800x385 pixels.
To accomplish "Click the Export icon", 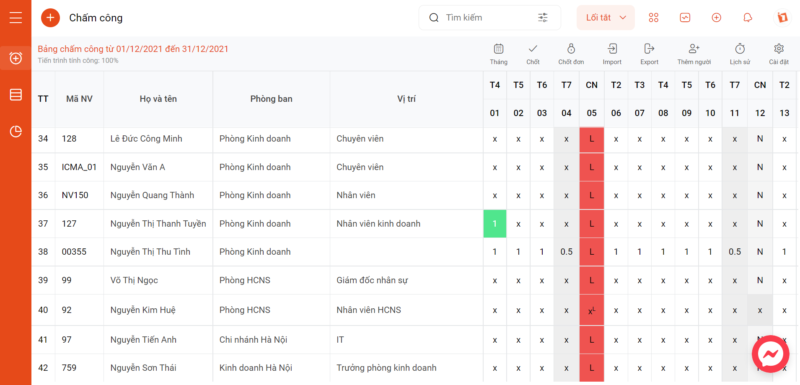I will 649,49.
